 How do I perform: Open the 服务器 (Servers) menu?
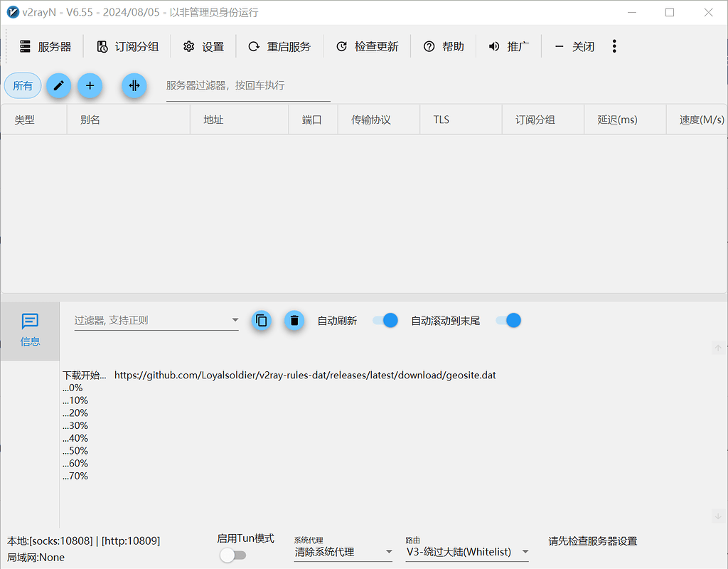click(45, 46)
